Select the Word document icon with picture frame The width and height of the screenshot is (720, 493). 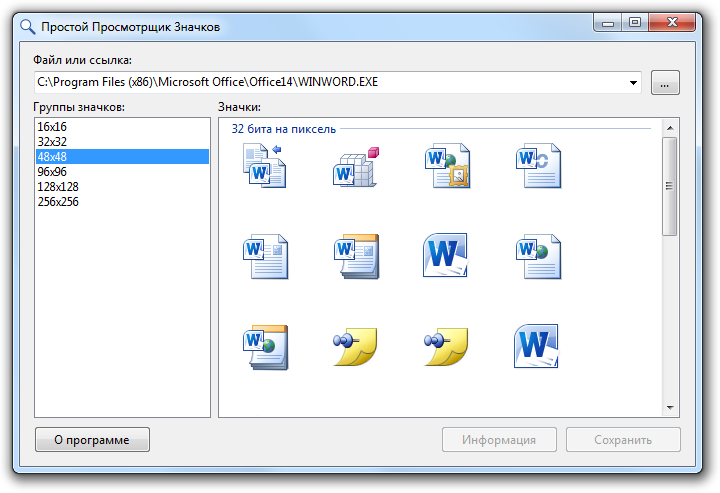[447, 166]
